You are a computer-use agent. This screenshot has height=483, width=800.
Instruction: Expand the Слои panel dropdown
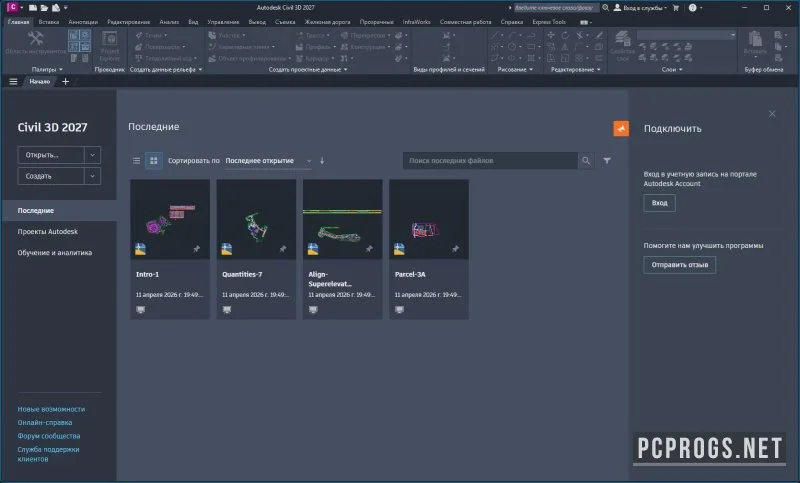click(x=680, y=69)
